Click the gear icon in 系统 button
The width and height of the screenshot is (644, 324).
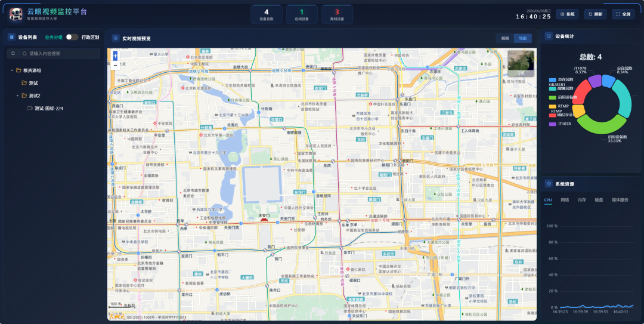click(x=562, y=14)
